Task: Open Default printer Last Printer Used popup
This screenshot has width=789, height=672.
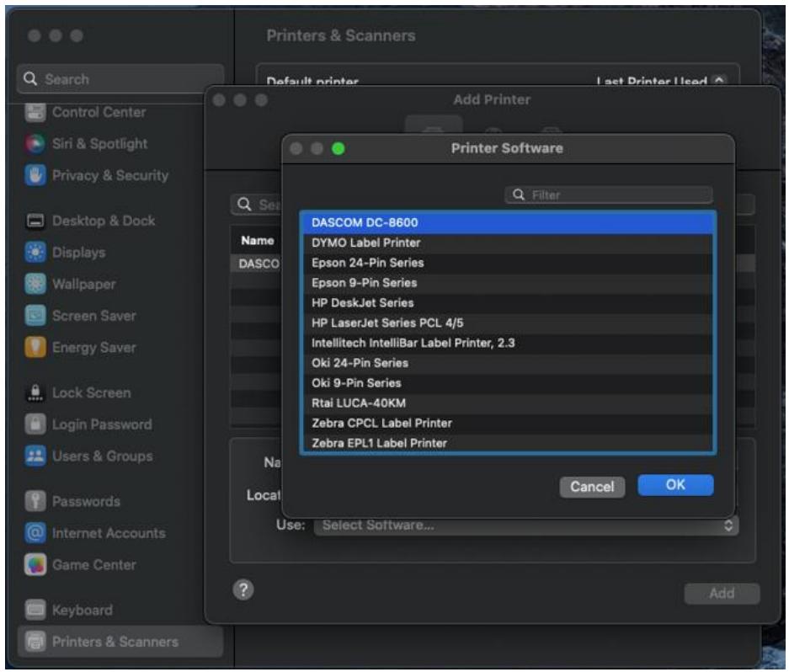Action: click(661, 82)
